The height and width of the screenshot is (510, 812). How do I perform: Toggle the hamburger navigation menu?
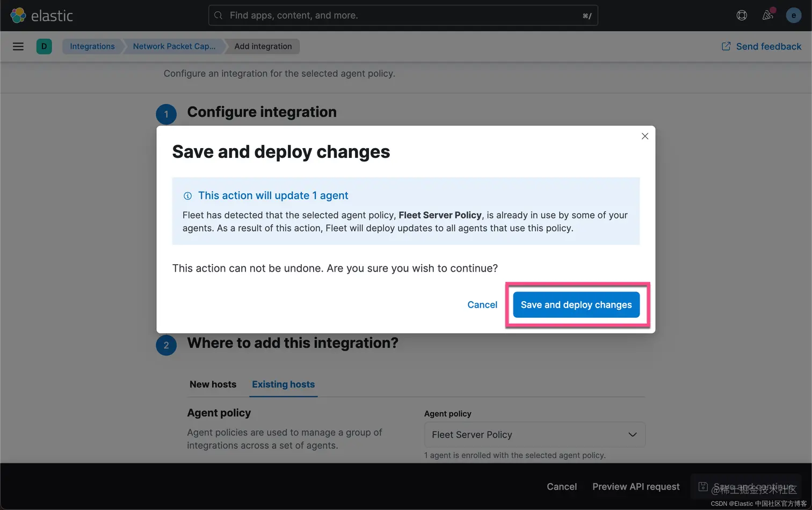[x=18, y=46]
